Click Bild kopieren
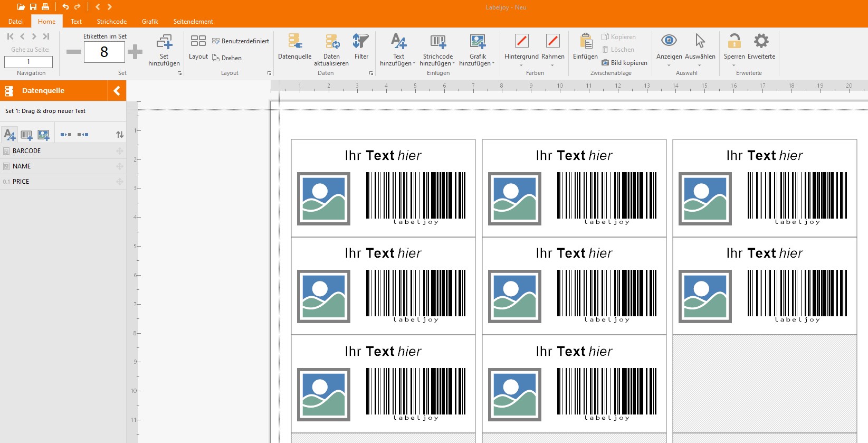 624,63
